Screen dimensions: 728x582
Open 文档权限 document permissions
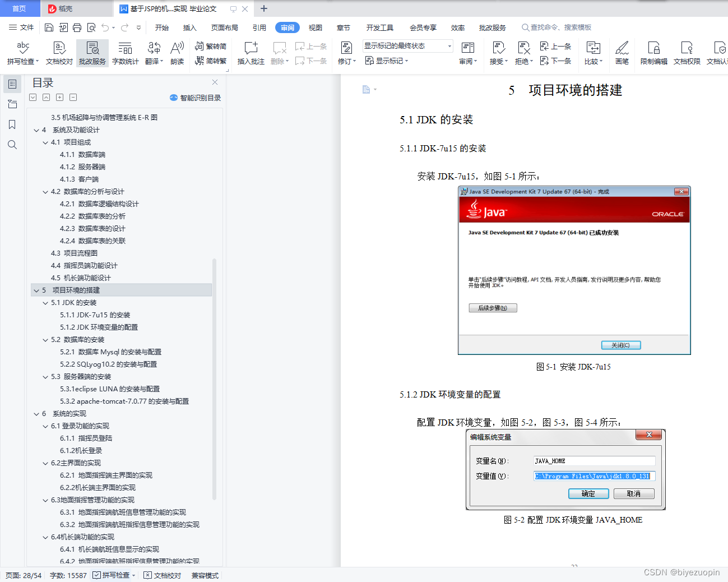[687, 53]
